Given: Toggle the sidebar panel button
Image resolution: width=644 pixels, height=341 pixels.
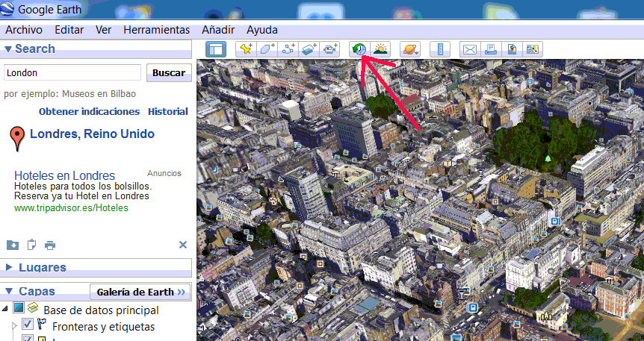Looking at the screenshot, I should pyautogui.click(x=217, y=50).
